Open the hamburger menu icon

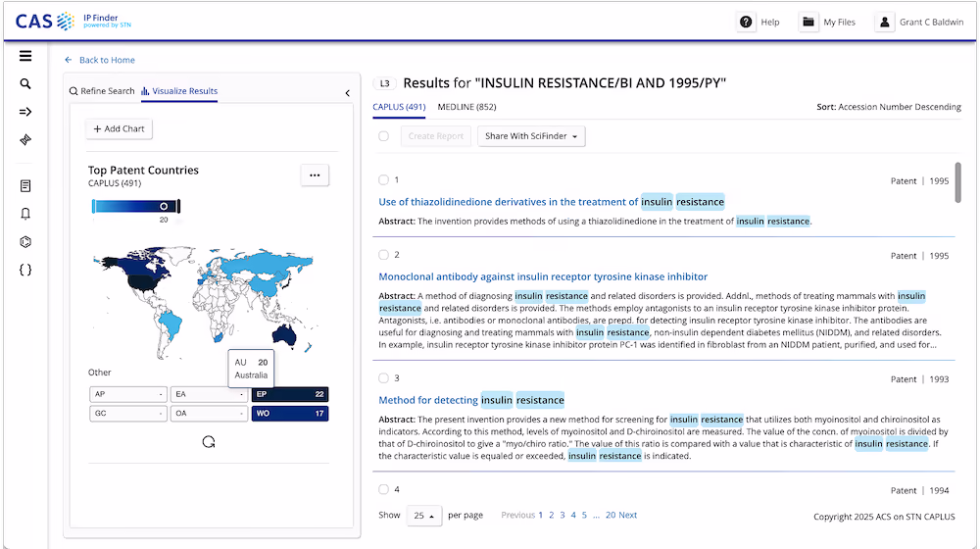coord(25,56)
